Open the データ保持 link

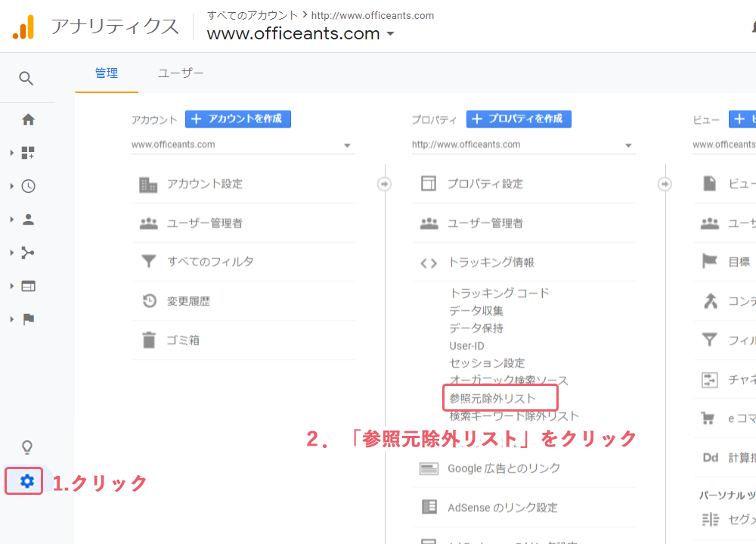pyautogui.click(x=476, y=328)
